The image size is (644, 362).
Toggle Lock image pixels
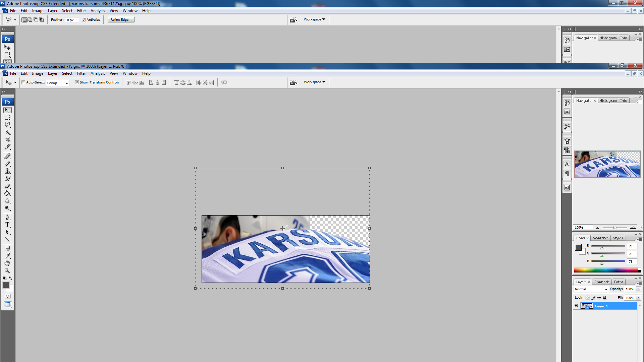click(593, 298)
